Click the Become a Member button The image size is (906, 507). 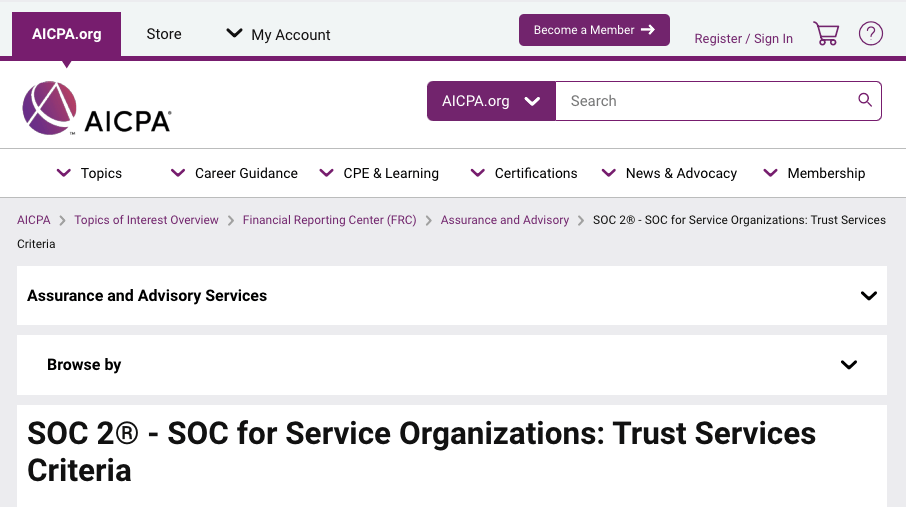click(x=594, y=30)
